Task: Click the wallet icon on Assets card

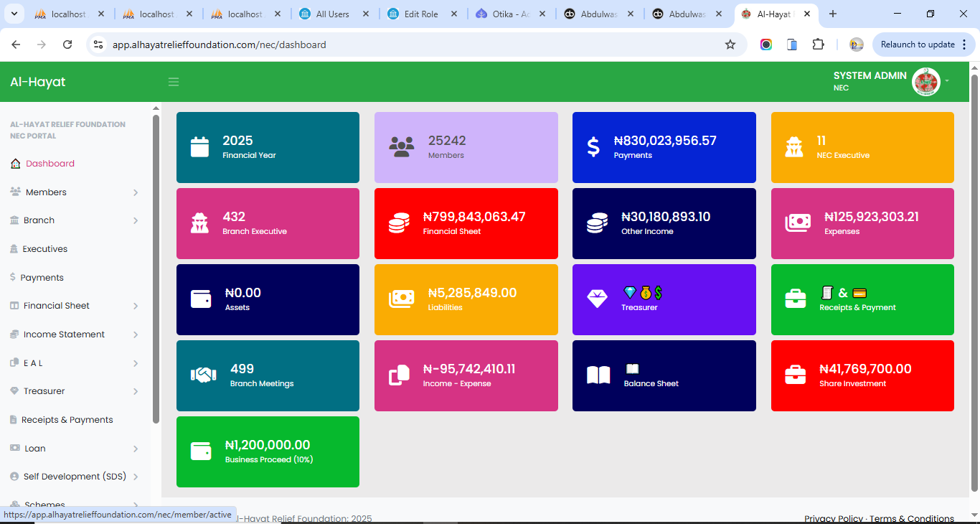Action: tap(201, 299)
